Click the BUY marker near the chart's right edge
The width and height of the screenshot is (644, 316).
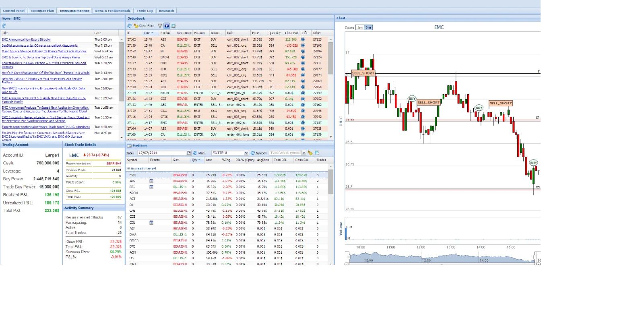pyautogui.click(x=533, y=163)
